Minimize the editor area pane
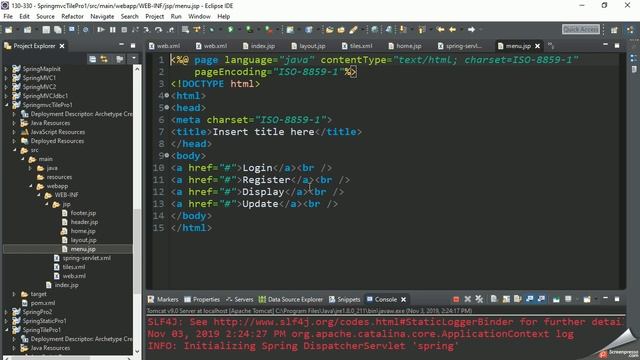Image resolution: width=640 pixels, height=360 pixels. [605, 44]
